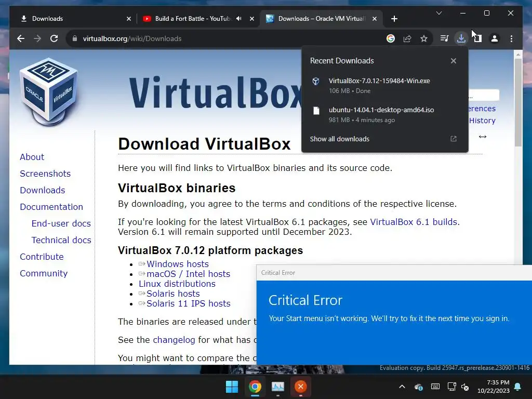Screen dimensions: 532x399
Task: Open the VirtualBox-7.0.12-159484-Win.exe download
Action: click(384, 86)
